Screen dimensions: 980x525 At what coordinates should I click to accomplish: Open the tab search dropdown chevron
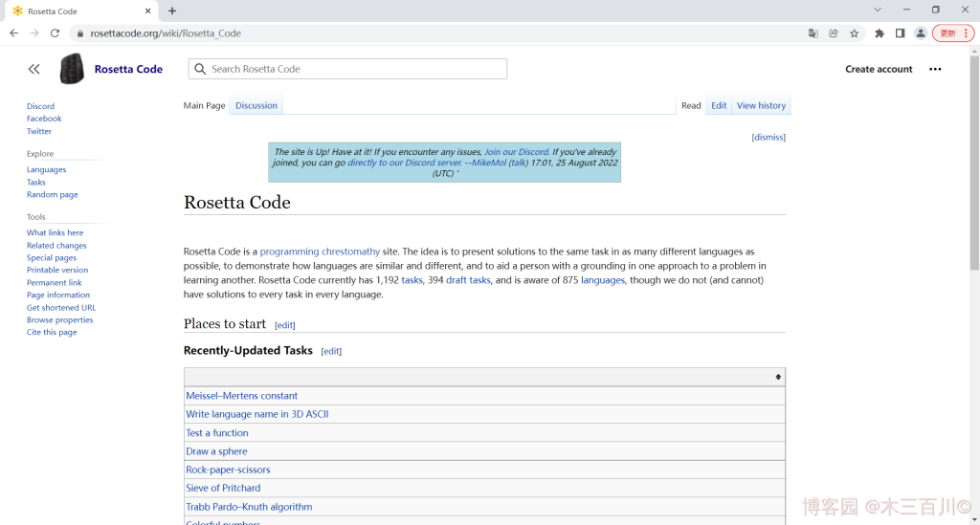click(878, 10)
